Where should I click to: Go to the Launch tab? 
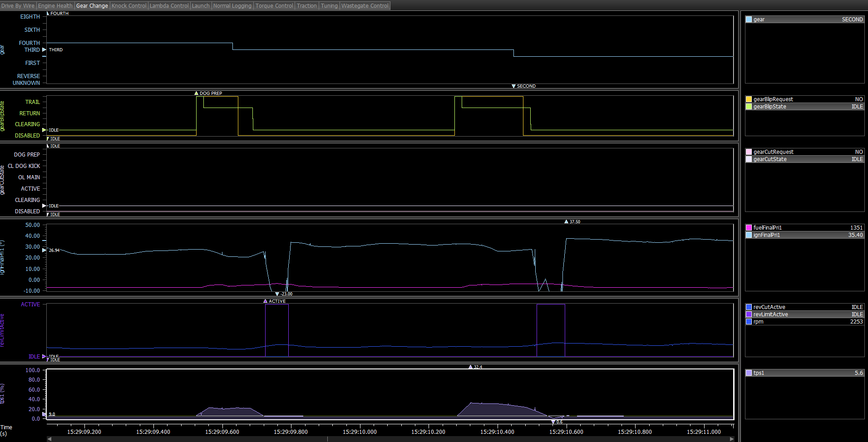(x=201, y=6)
